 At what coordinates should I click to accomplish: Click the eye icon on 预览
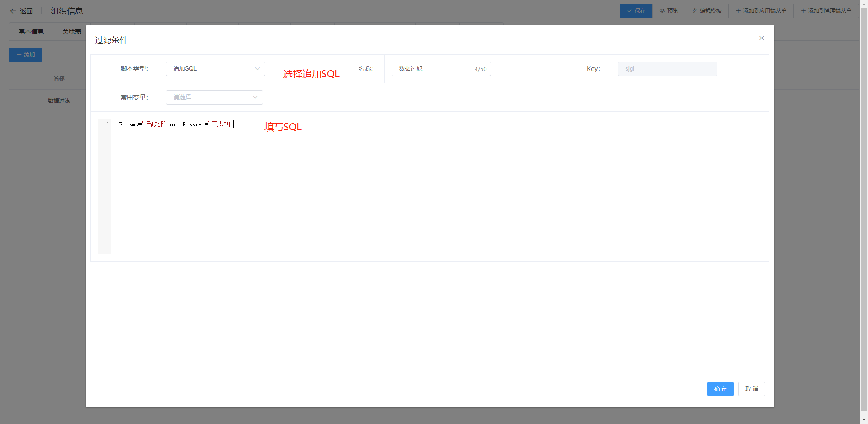pyautogui.click(x=662, y=11)
